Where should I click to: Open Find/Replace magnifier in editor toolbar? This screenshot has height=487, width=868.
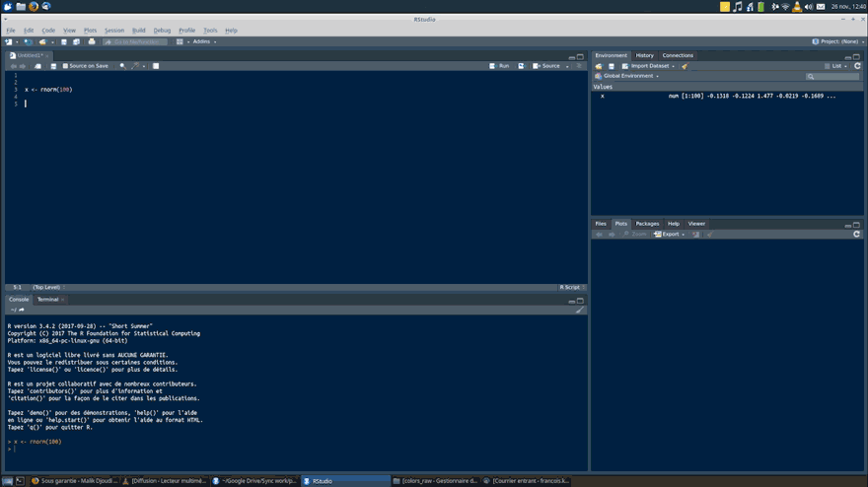click(122, 66)
